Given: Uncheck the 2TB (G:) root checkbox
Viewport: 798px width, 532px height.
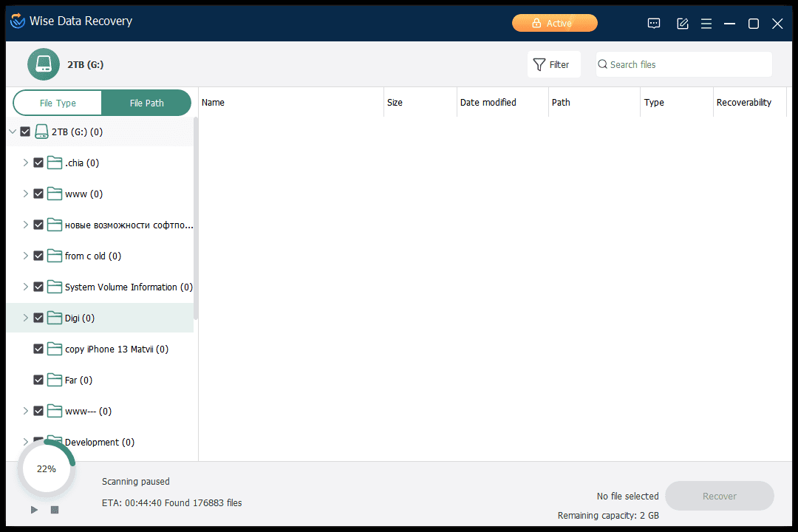Looking at the screenshot, I should pos(25,132).
